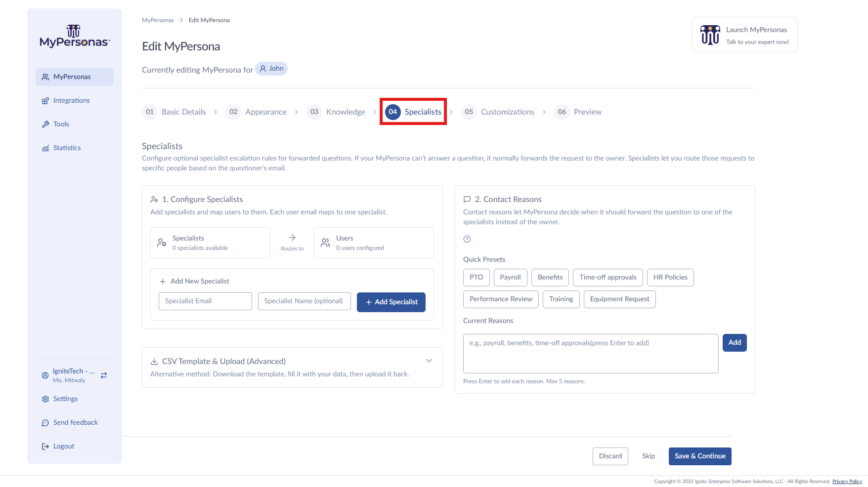Image resolution: width=868 pixels, height=487 pixels.
Task: Click the Settings gear icon
Action: (x=45, y=399)
